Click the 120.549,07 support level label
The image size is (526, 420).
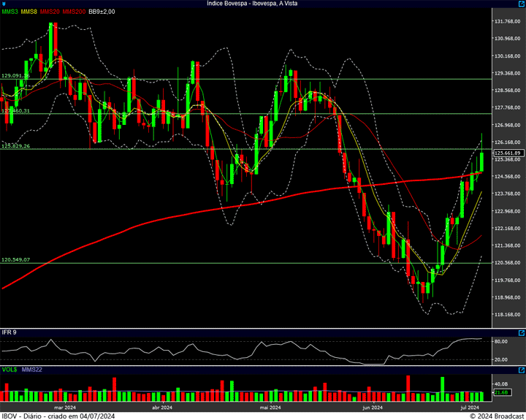(x=15, y=259)
